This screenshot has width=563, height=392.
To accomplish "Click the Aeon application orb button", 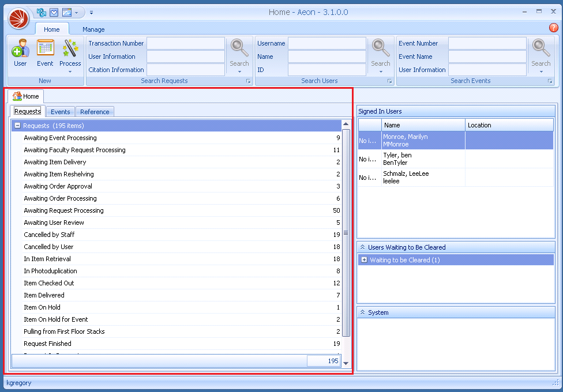I will 18,18.
